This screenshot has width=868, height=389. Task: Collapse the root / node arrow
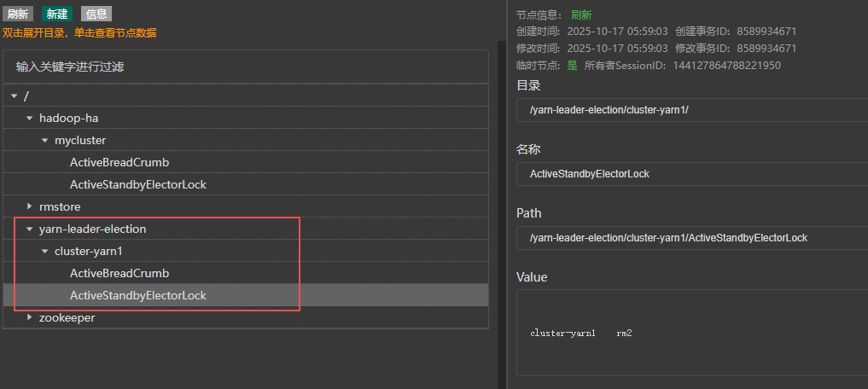(15, 96)
